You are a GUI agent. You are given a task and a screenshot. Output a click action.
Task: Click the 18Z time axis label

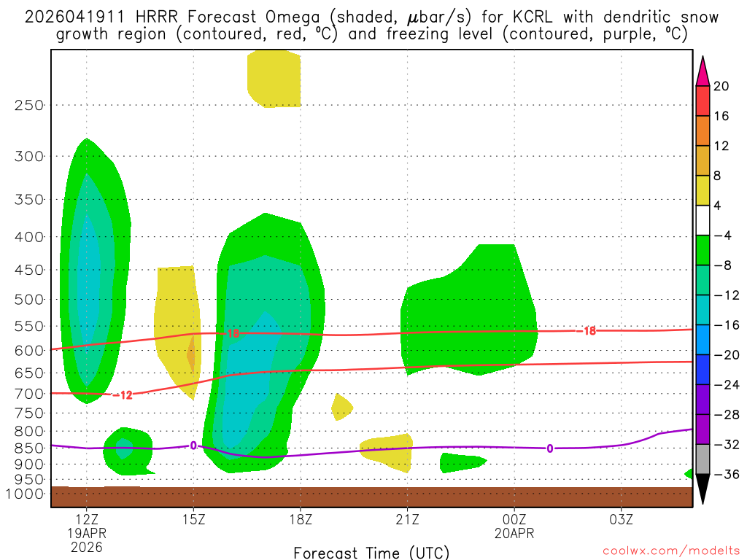pyautogui.click(x=301, y=519)
